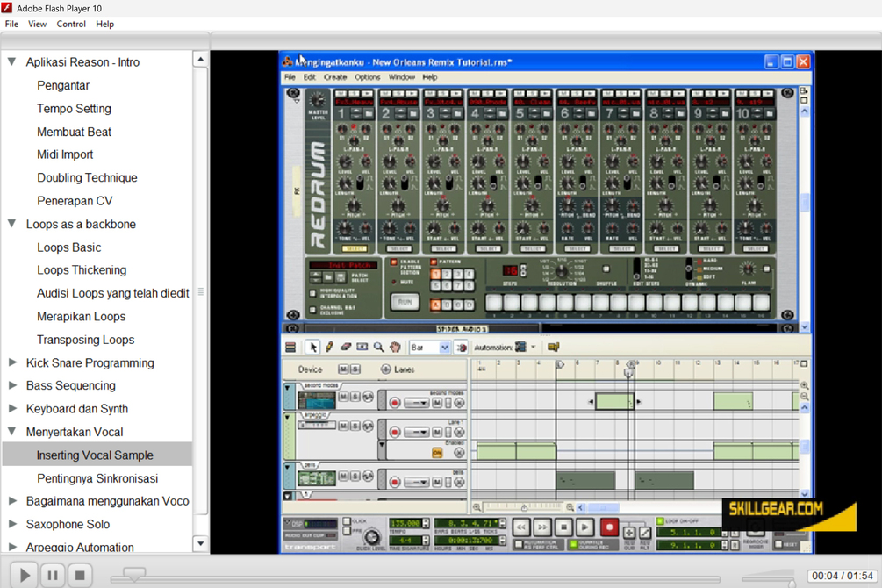882x588 pixels.
Task: Click the edit mode switch icon left of arrow tool
Action: tap(290, 348)
